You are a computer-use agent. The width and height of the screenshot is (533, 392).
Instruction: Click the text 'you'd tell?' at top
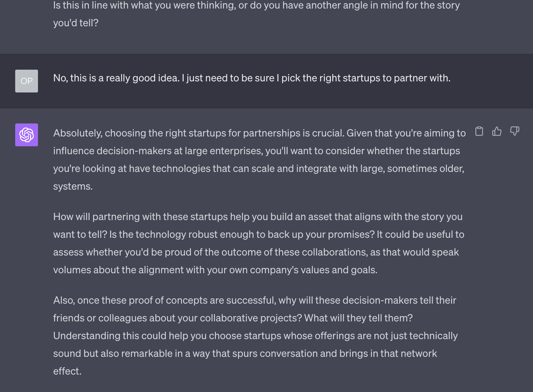[76, 23]
